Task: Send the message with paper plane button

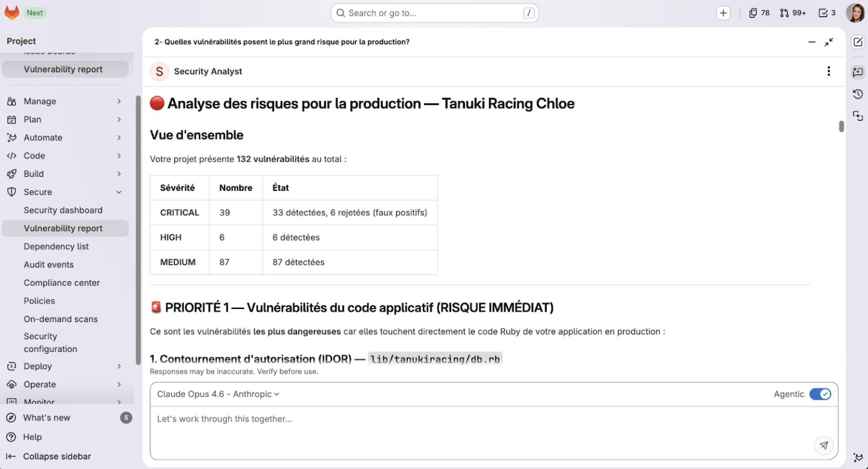Action: [824, 445]
